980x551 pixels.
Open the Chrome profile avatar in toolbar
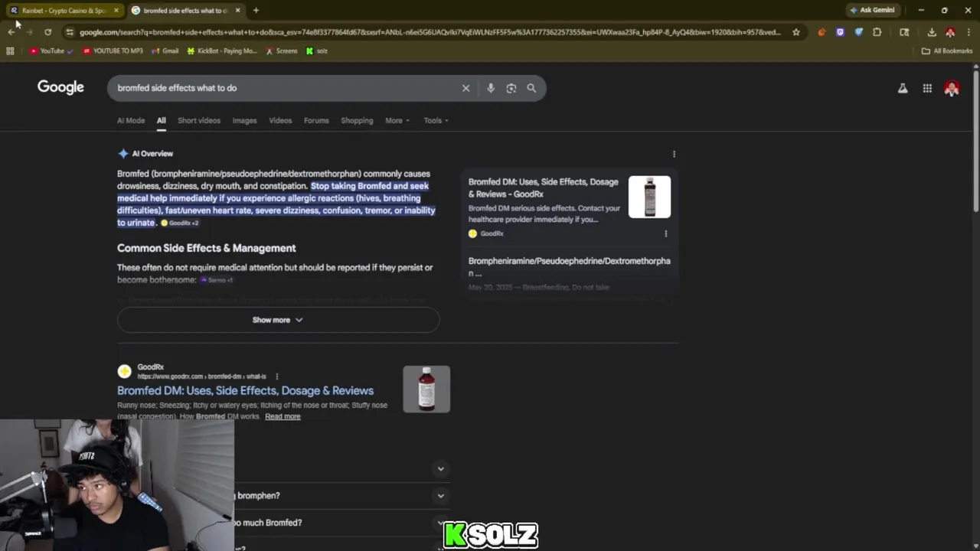click(x=950, y=32)
